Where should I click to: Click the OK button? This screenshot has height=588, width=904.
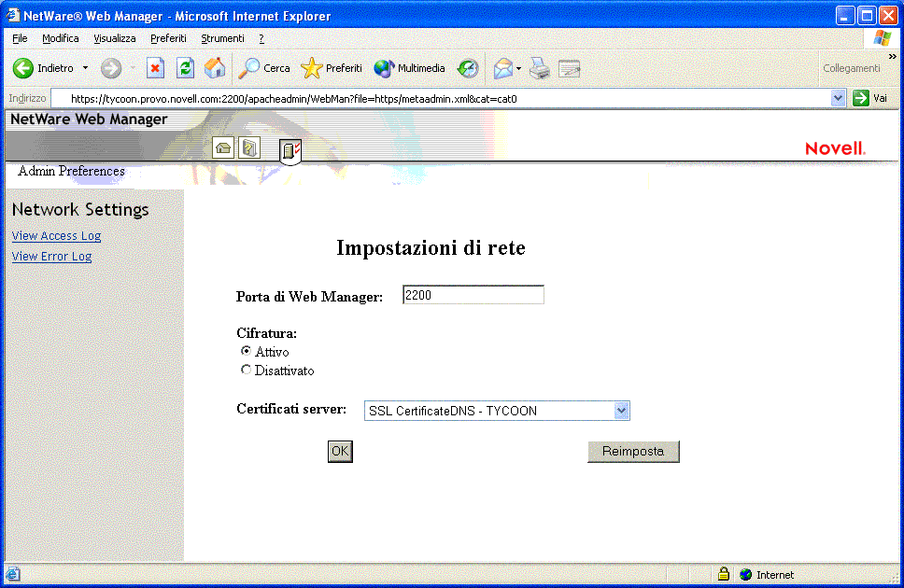click(x=340, y=451)
